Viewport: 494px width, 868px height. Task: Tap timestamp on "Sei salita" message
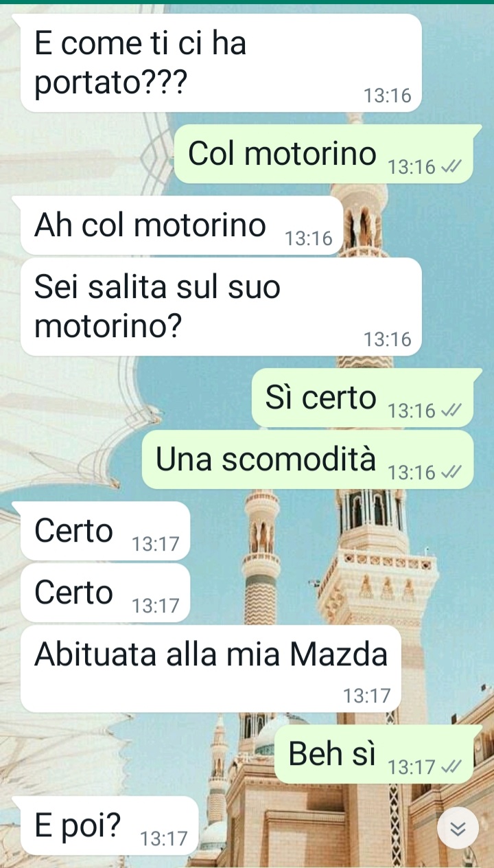click(x=388, y=339)
